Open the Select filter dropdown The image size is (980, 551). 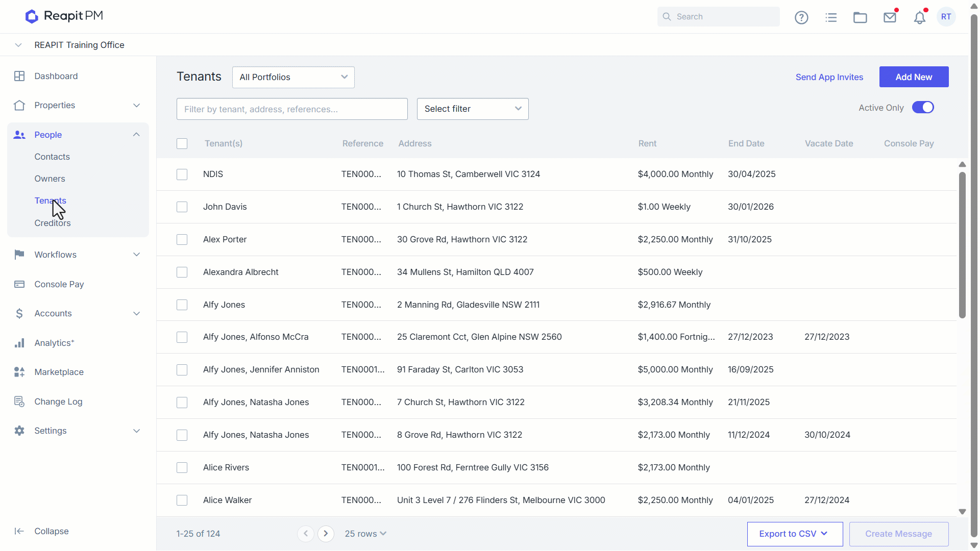[473, 109]
